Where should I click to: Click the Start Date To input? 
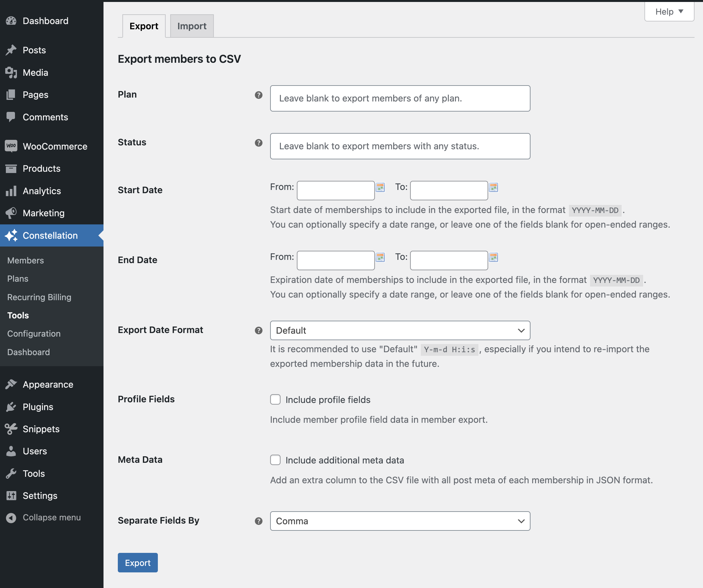pyautogui.click(x=449, y=191)
